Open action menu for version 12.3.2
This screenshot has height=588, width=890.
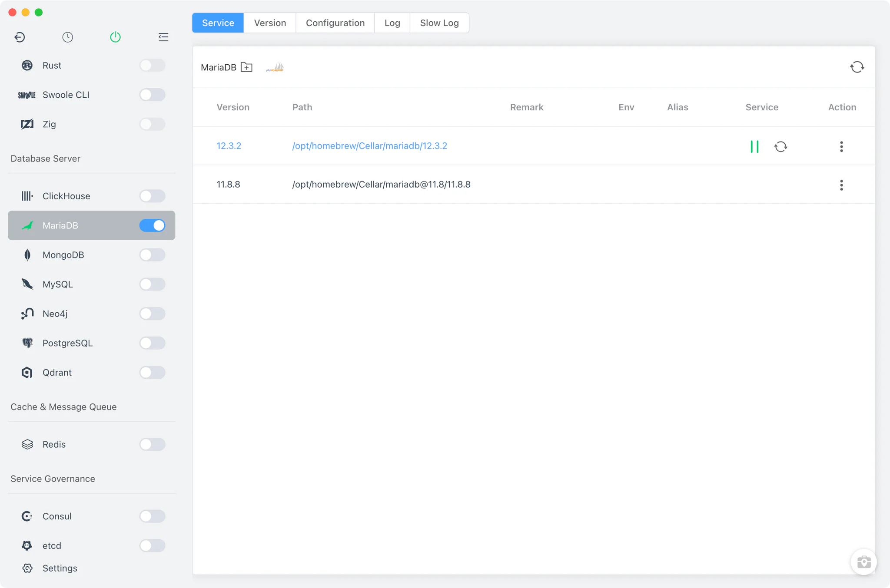pyautogui.click(x=841, y=146)
